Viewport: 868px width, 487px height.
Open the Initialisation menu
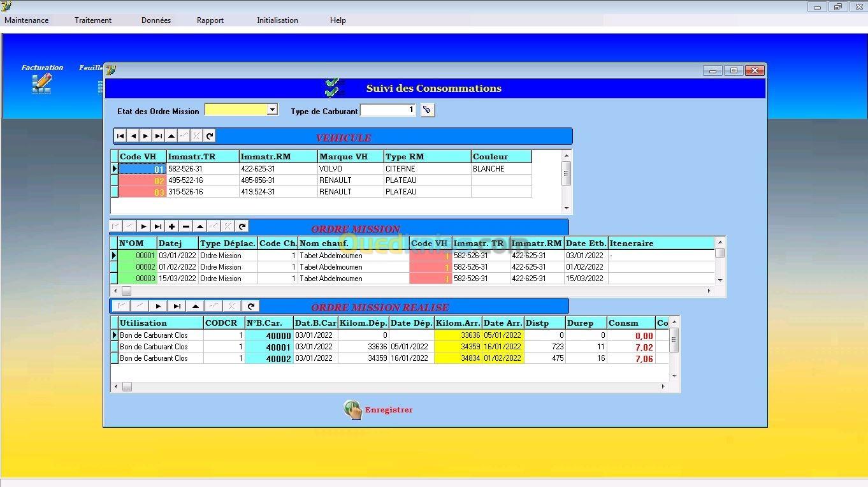coord(277,20)
